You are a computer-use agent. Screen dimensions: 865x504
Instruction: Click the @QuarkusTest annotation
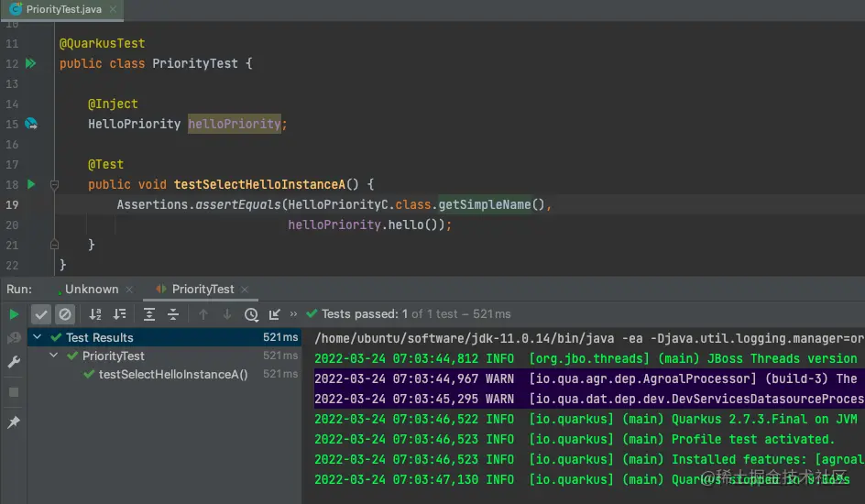[x=102, y=44]
